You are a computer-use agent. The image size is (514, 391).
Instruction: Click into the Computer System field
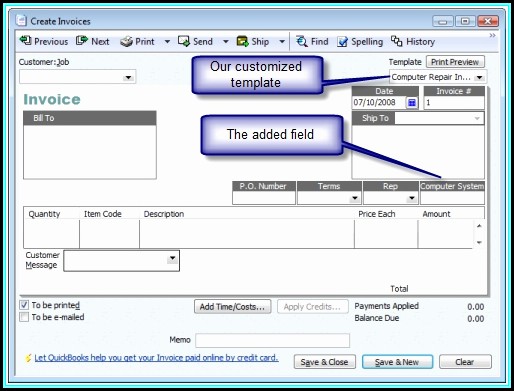pos(452,198)
